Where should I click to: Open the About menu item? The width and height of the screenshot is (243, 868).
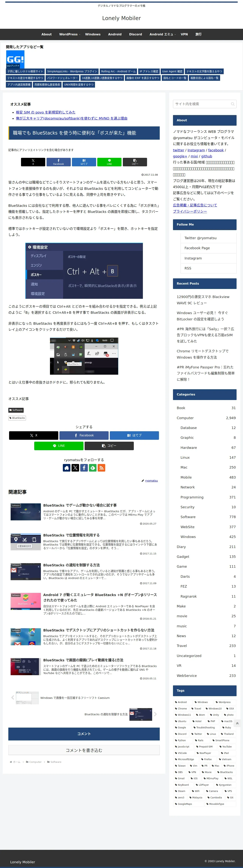coord(47,34)
